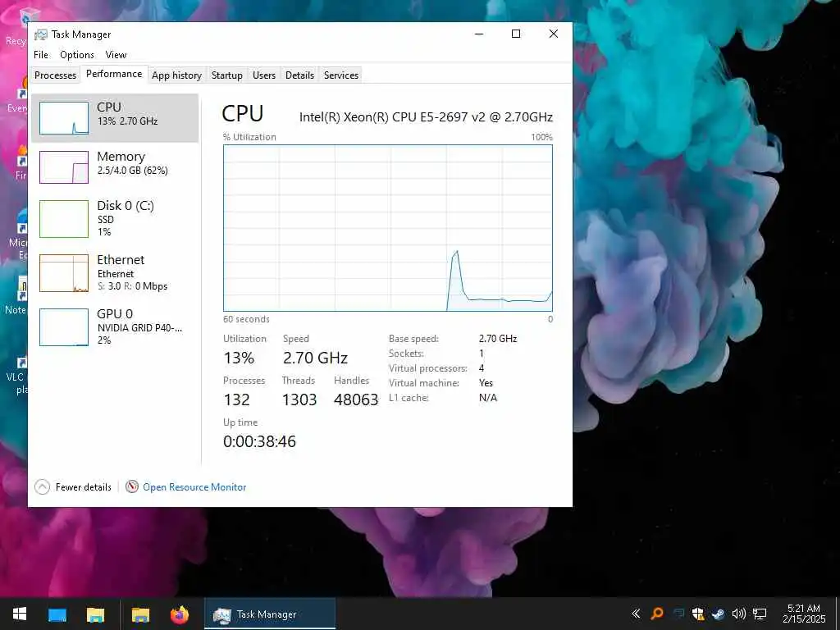The image size is (840, 630).
Task: Select the GPU 0 graph thumbnail
Action: click(x=64, y=327)
